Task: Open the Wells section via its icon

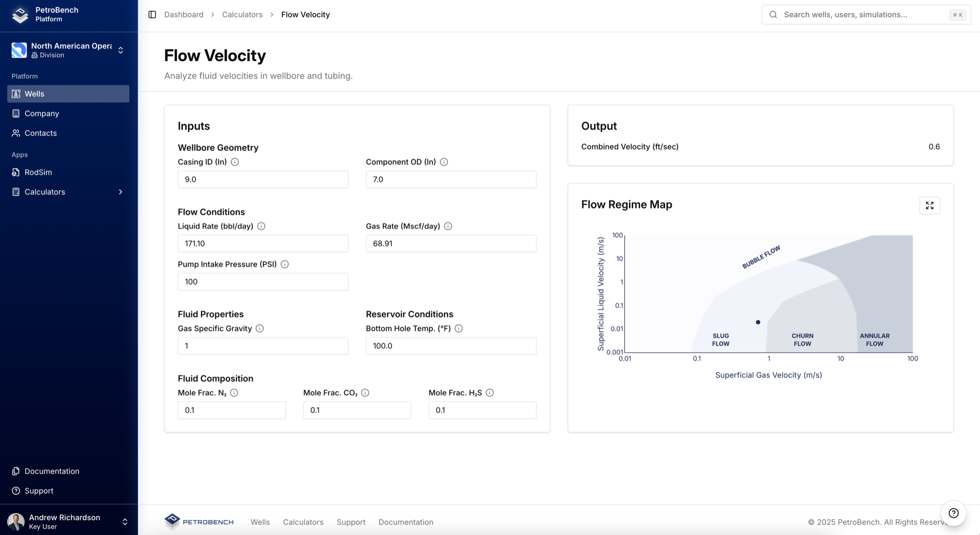Action: 16,93
